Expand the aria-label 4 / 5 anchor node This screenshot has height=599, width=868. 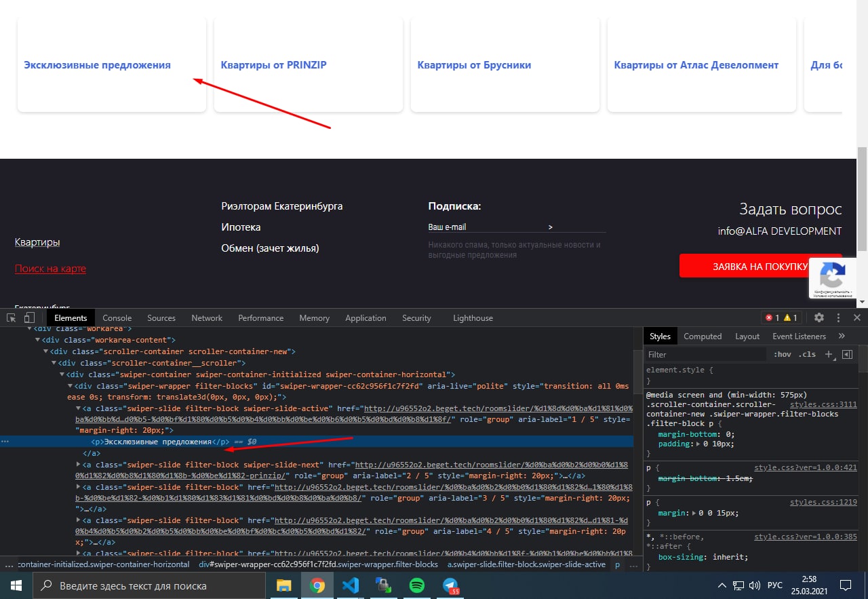coord(79,520)
